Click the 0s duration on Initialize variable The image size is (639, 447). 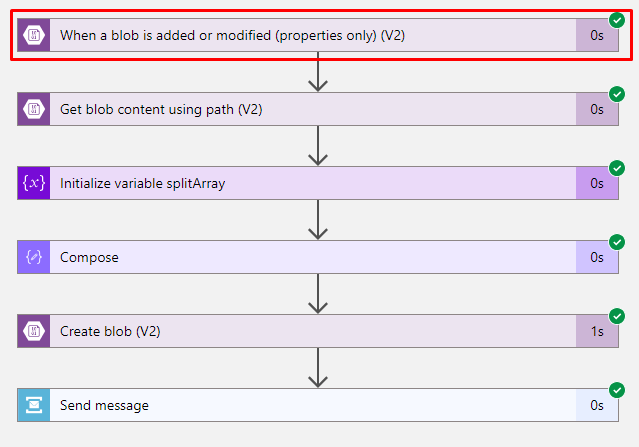pyautogui.click(x=597, y=183)
